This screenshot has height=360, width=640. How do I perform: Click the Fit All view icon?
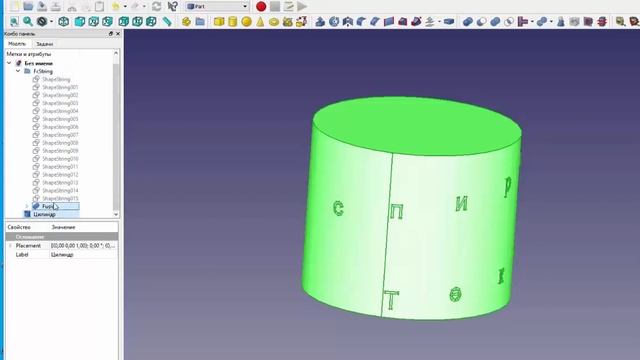pos(14,21)
